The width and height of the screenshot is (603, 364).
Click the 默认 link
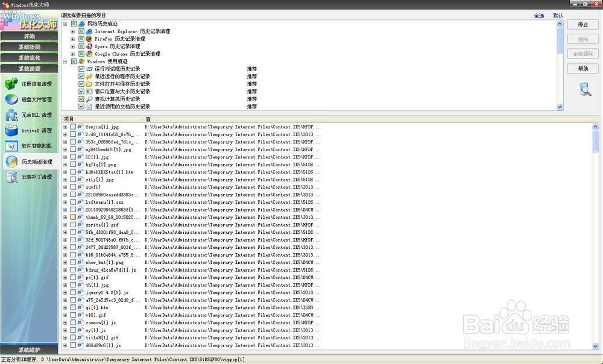[558, 16]
